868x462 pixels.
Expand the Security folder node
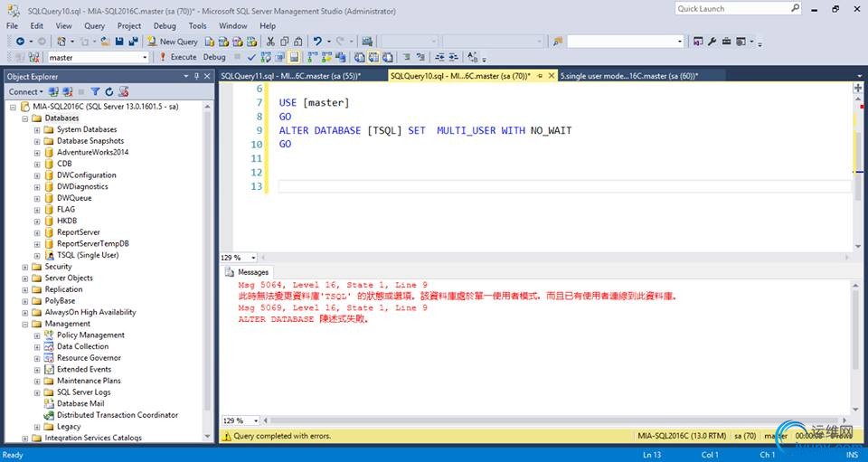click(x=25, y=268)
